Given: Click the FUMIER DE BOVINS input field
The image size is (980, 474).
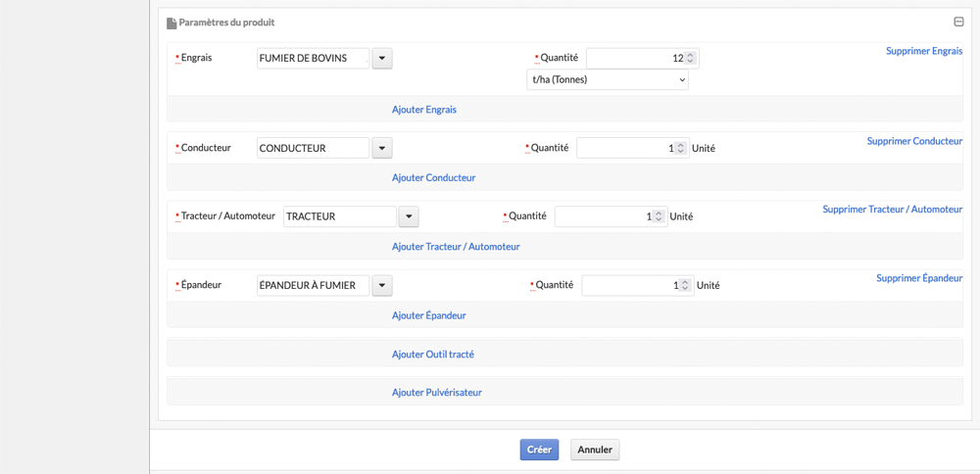Looking at the screenshot, I should 314,59.
